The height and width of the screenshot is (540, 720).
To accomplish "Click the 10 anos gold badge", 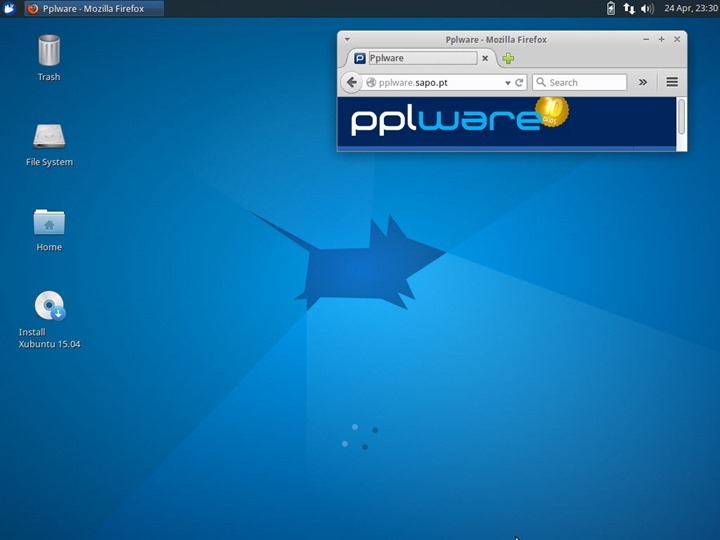I will [x=552, y=112].
